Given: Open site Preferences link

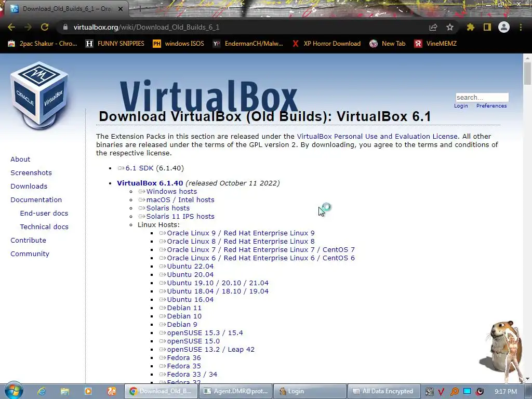Looking at the screenshot, I should 491,106.
